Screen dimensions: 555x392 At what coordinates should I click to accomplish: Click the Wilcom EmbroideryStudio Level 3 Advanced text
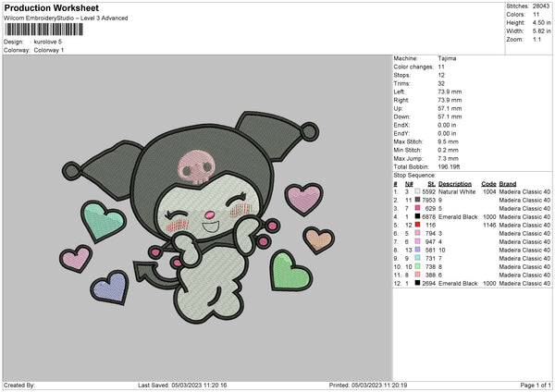pyautogui.click(x=66, y=18)
